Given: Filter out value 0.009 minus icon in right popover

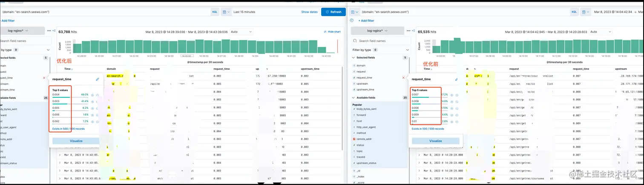Looking at the screenshot, I should pos(457,115).
